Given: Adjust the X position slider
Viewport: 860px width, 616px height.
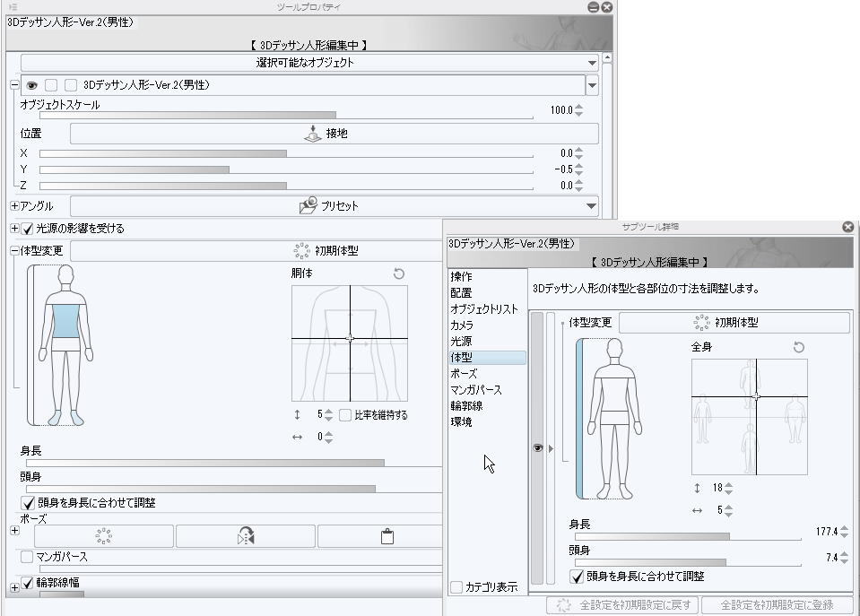Looking at the screenshot, I should [x=286, y=153].
